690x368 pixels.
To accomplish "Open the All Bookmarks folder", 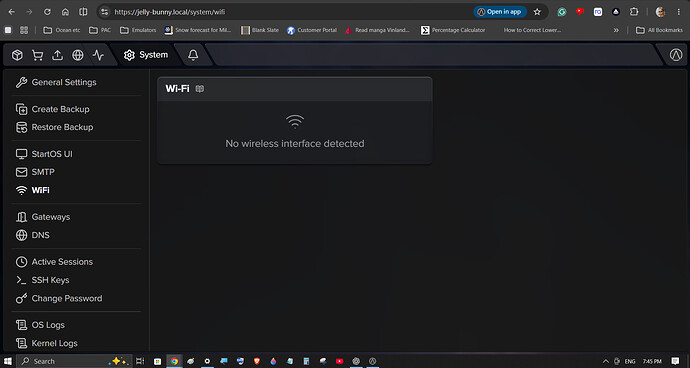I will (659, 30).
